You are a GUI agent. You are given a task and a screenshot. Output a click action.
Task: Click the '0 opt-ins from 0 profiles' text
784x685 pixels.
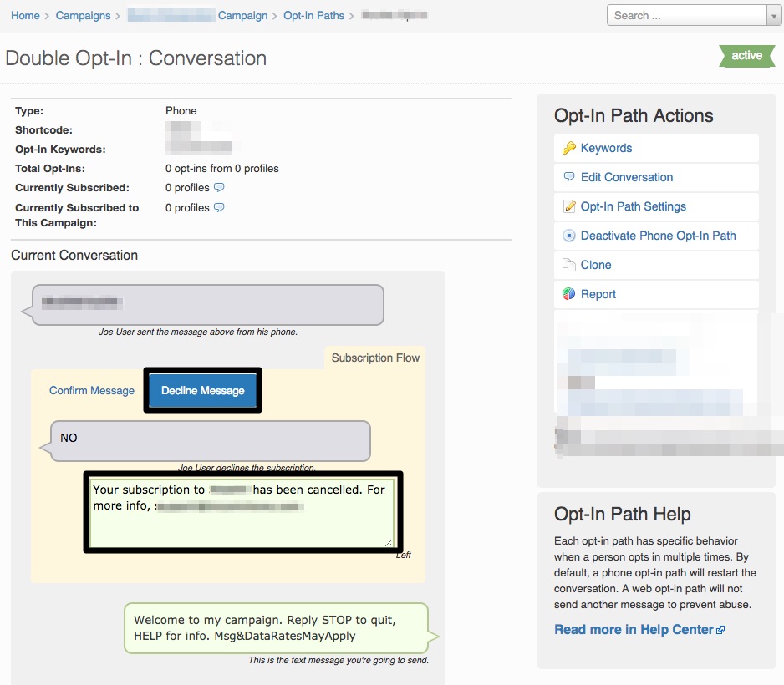pos(222,169)
